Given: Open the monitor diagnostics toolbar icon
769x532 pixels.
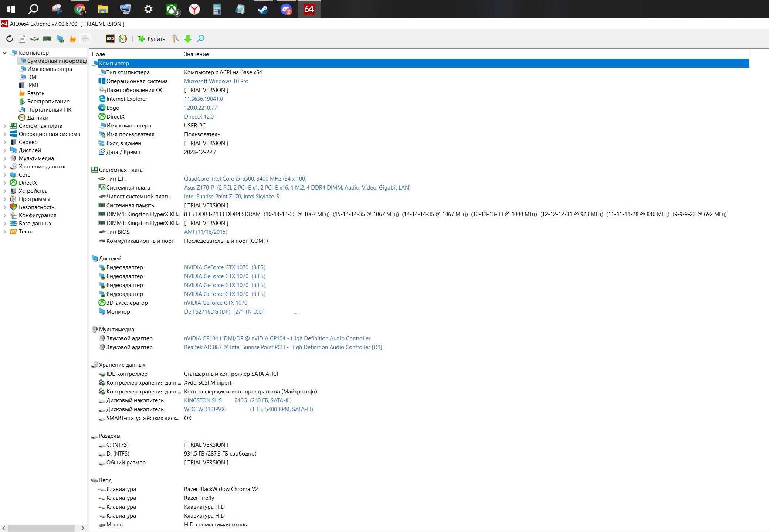Looking at the screenshot, I should pos(60,39).
